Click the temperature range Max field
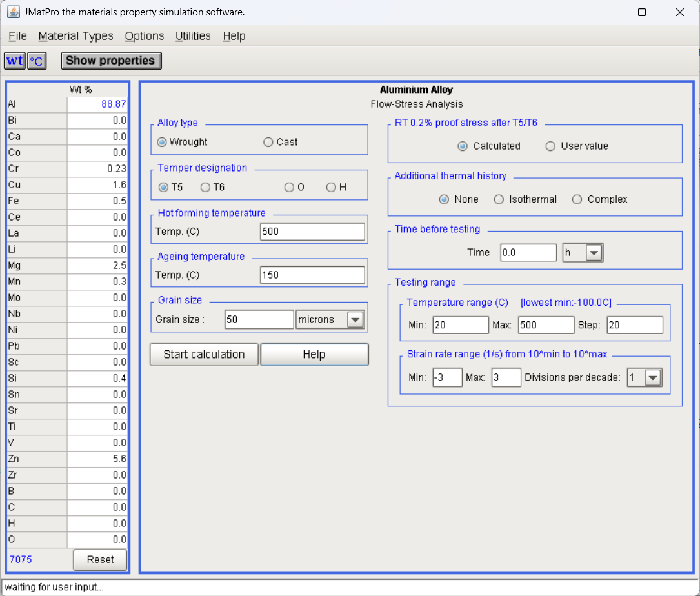The height and width of the screenshot is (596, 700). (546, 325)
